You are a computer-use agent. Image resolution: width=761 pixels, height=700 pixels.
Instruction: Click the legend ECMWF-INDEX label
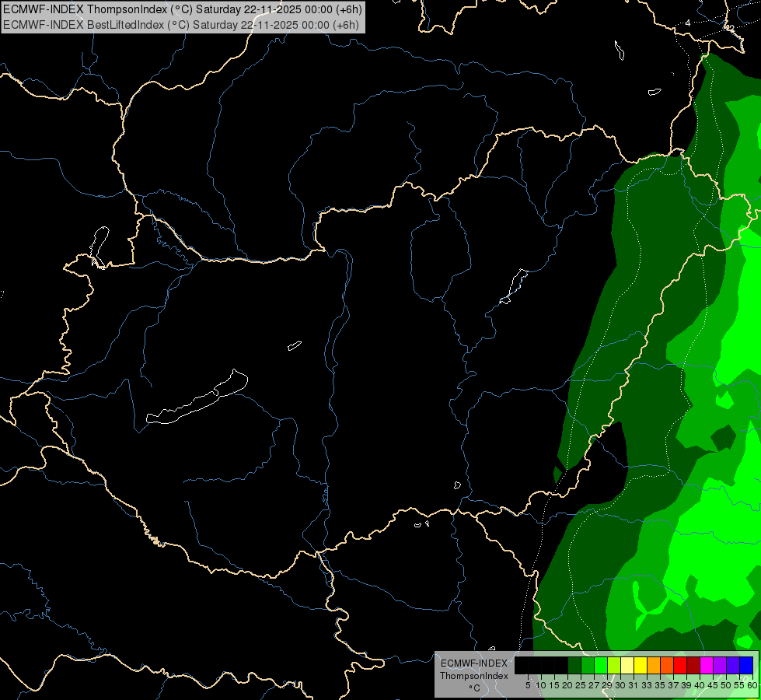point(473,663)
